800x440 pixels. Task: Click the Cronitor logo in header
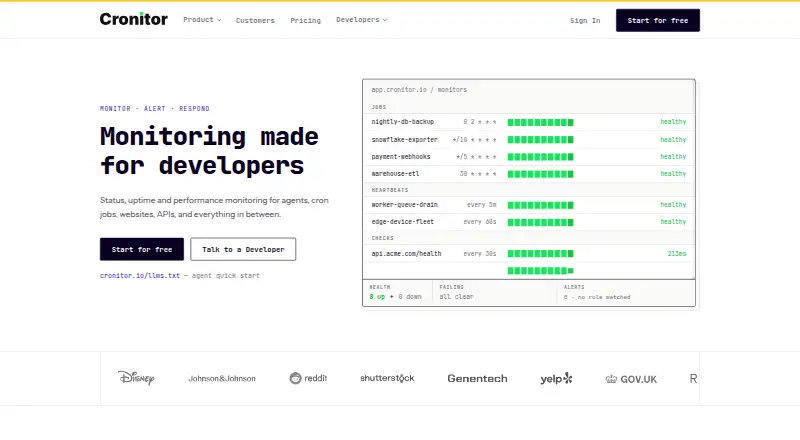coord(134,19)
